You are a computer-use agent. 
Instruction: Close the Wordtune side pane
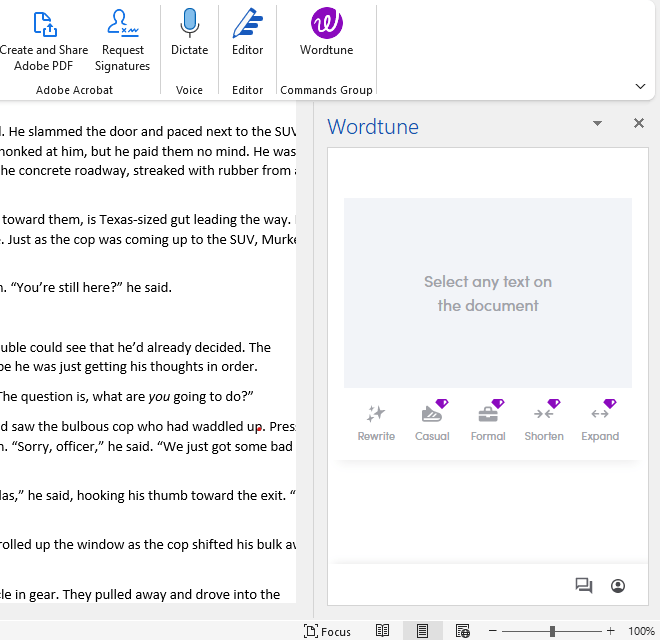coord(639,123)
